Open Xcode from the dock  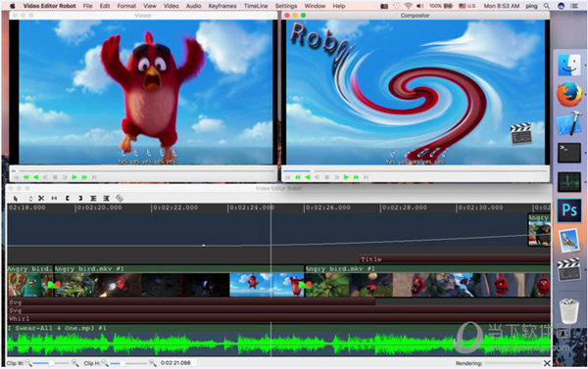tap(568, 123)
